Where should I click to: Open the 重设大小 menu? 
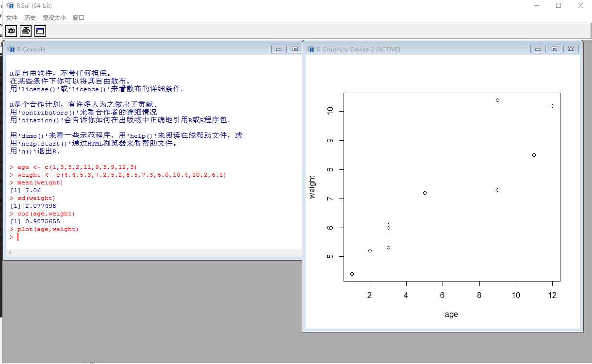tap(54, 17)
